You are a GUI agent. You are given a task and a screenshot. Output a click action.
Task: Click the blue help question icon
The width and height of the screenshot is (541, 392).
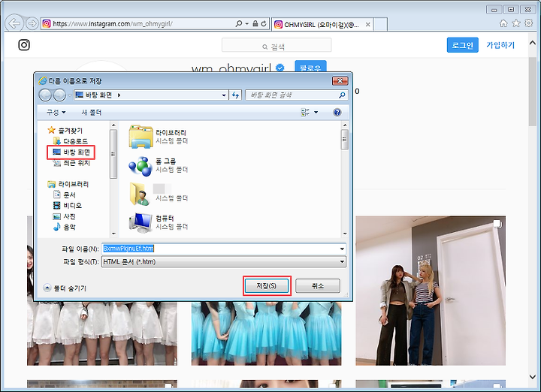[x=337, y=112]
